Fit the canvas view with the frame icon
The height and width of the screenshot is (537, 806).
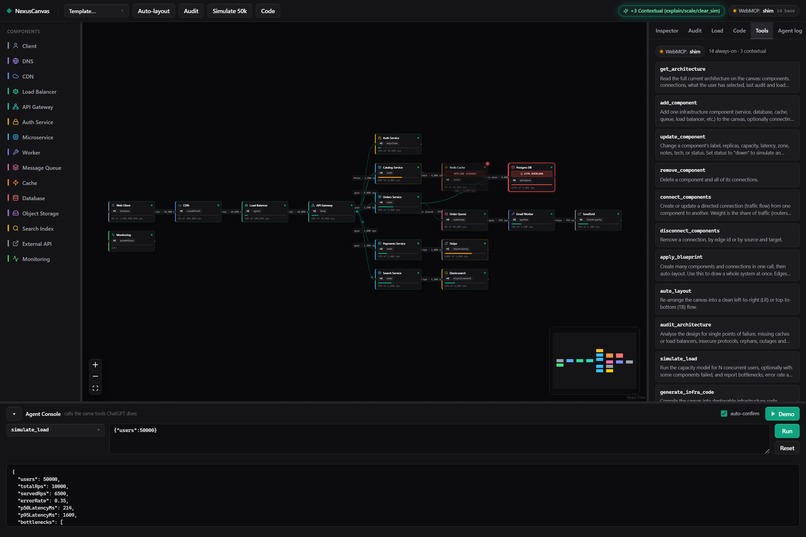tap(95, 388)
